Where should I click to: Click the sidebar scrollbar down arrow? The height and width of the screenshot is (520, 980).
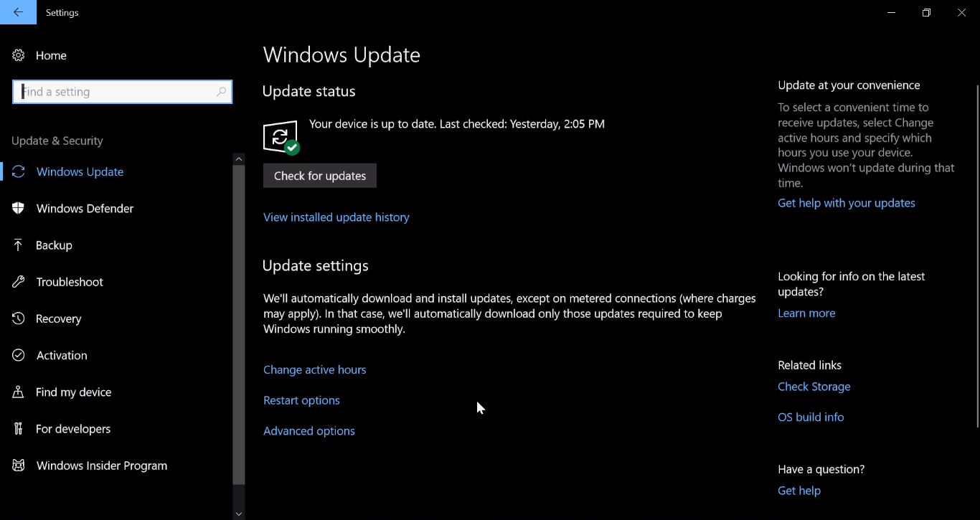239,514
